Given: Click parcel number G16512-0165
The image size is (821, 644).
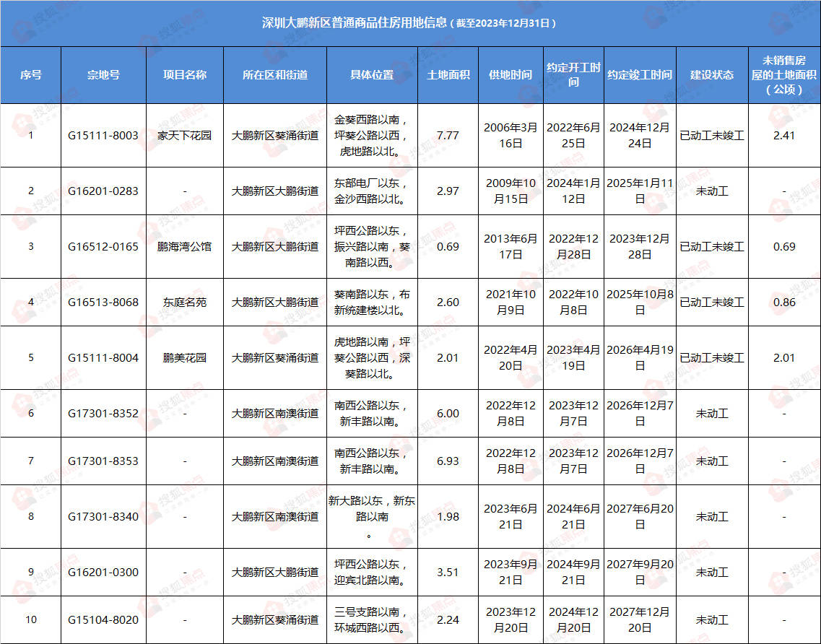Looking at the screenshot, I should pos(103,247).
